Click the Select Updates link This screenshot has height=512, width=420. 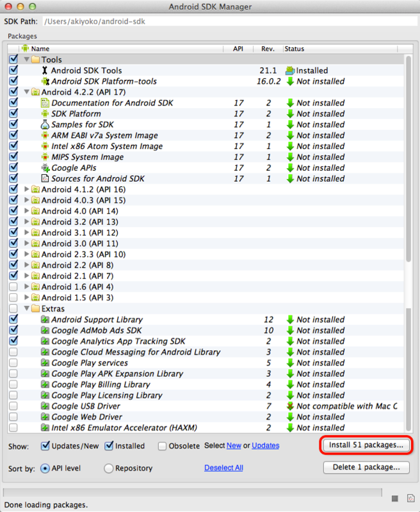coord(266,445)
